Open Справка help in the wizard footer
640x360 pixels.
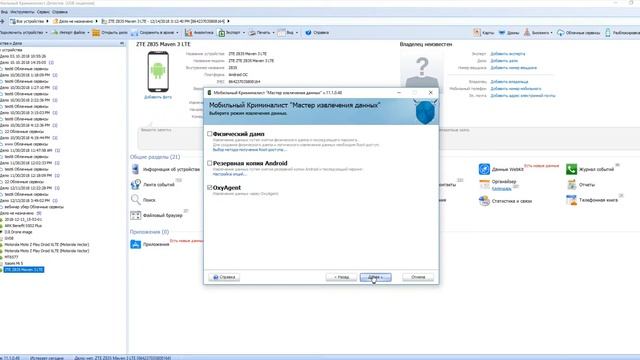[224, 277]
